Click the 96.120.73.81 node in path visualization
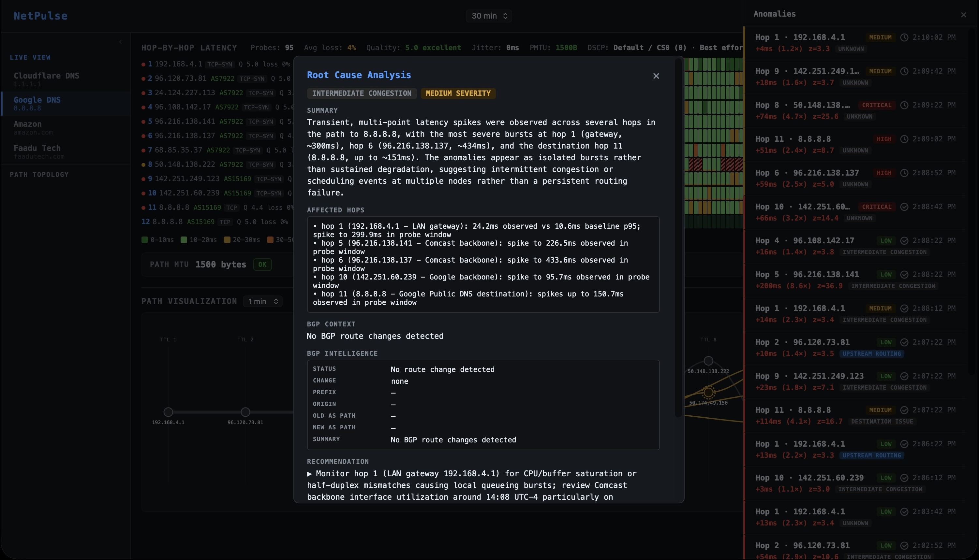Image resolution: width=979 pixels, height=560 pixels. tap(245, 412)
